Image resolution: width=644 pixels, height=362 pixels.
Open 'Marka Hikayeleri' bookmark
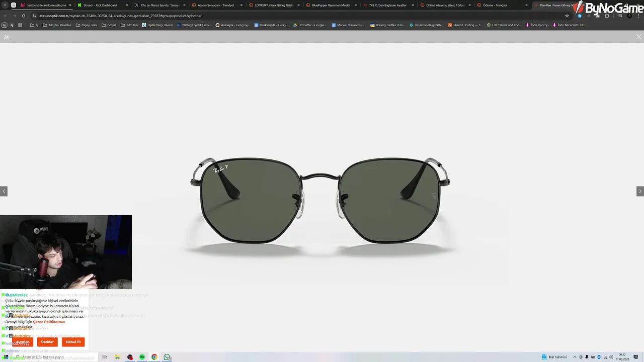[x=348, y=25]
